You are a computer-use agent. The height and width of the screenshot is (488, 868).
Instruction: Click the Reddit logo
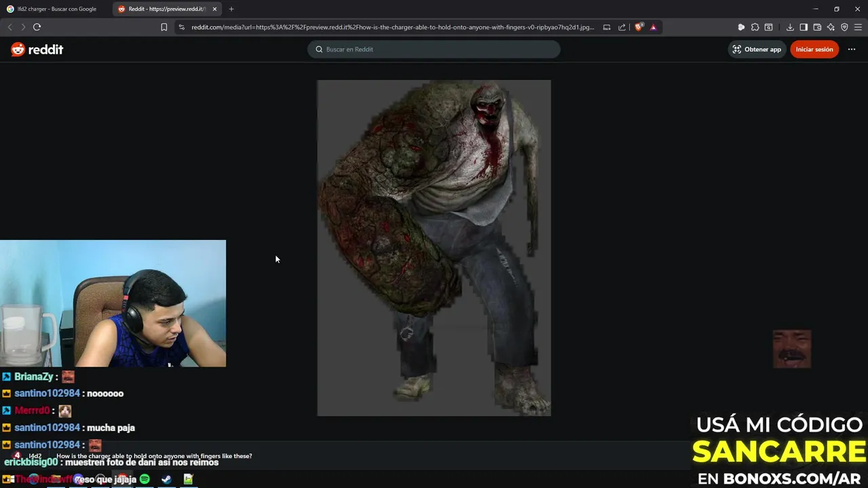click(37, 49)
